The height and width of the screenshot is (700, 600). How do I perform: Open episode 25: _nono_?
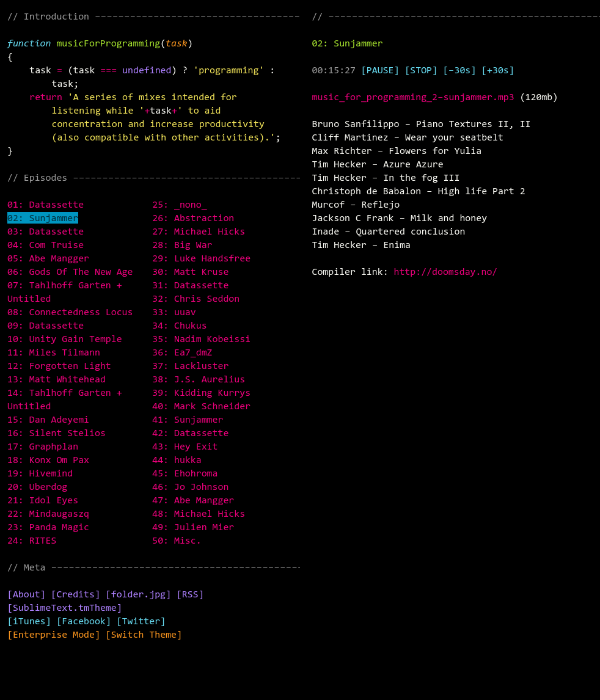[x=180, y=205]
